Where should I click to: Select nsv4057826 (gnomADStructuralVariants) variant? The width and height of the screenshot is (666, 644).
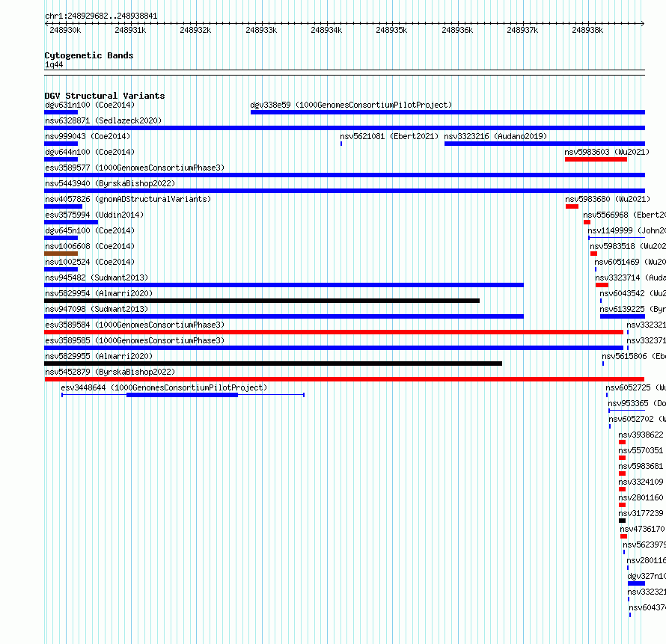[x=64, y=206]
